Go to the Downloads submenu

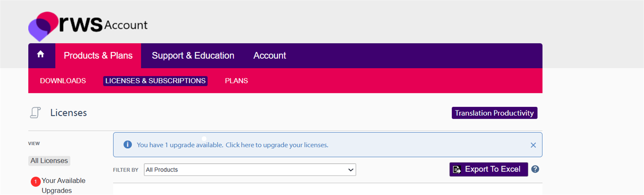63,81
